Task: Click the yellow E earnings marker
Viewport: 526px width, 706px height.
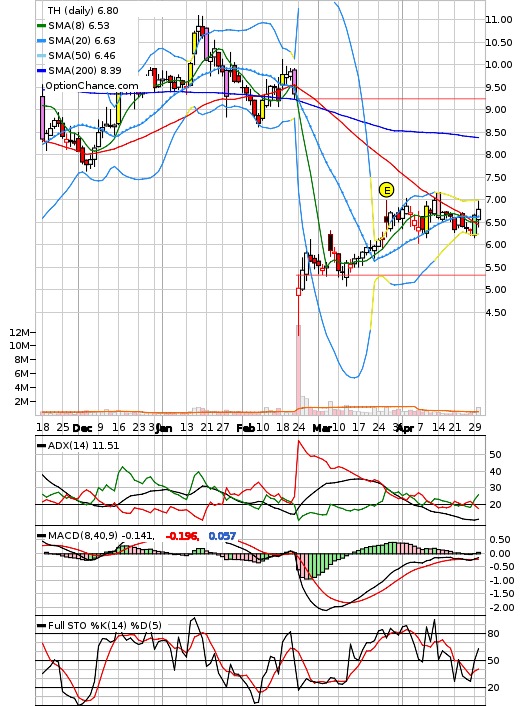Action: pos(386,190)
